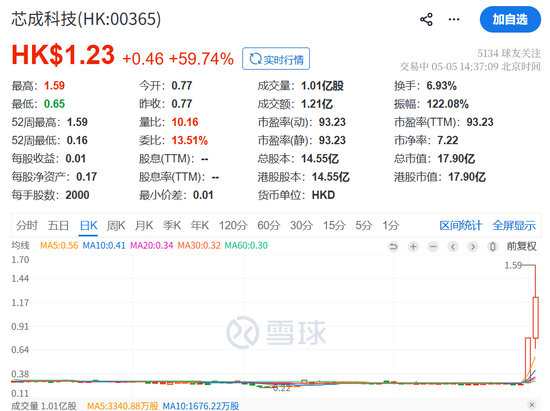Click the 市净率 value 7.22

[448, 140]
